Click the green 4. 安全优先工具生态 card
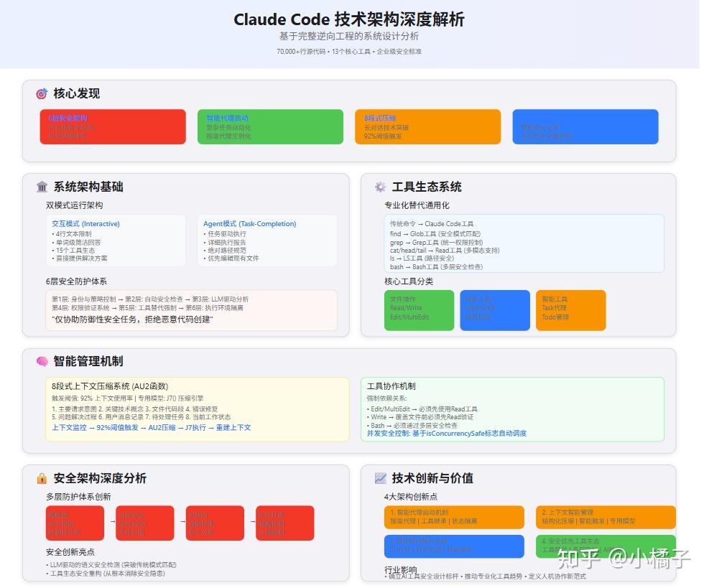Screen dimensions: 709x588 point(606,546)
